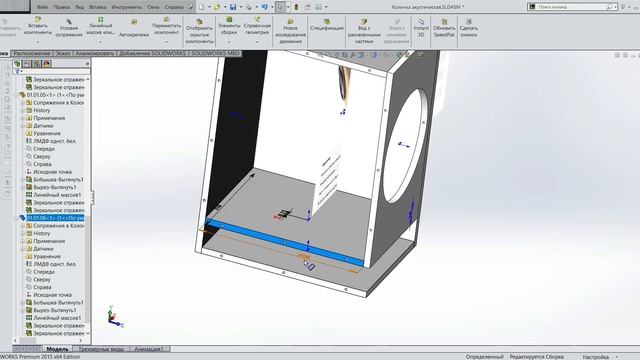The image size is (640, 360).
Task: Click Take Snapshot (Сделать снимок) icon
Action: coord(469,22)
